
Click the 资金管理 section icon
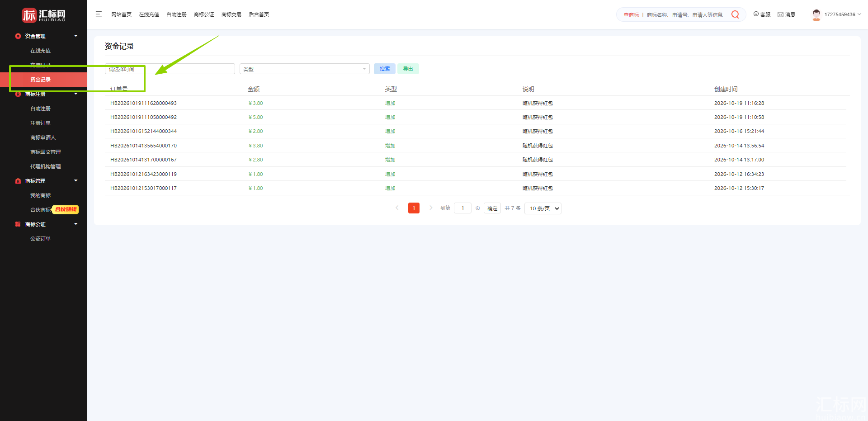pos(18,36)
